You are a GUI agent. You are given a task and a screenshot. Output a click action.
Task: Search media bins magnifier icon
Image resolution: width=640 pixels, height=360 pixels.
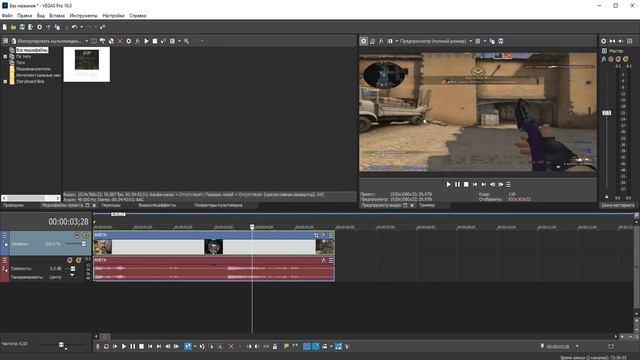187,41
